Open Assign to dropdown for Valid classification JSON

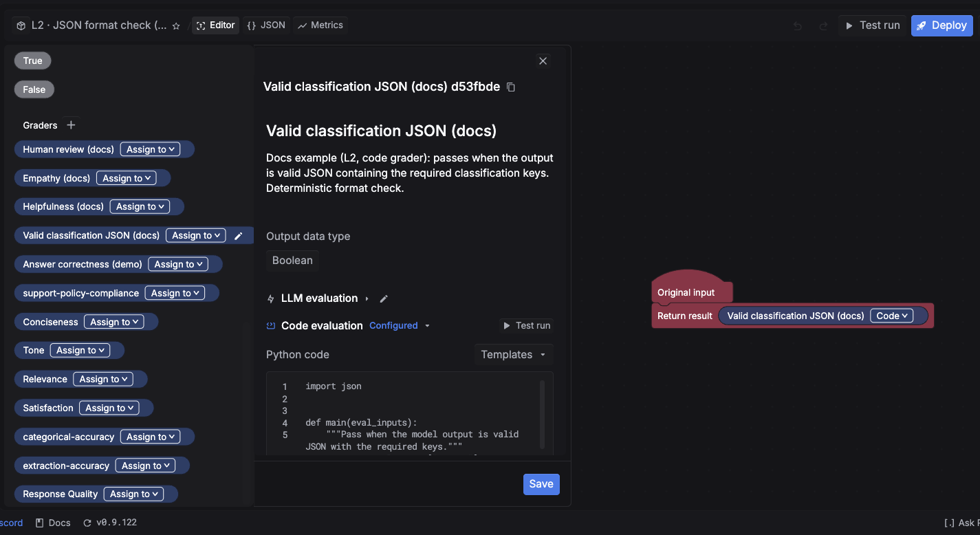tap(195, 235)
